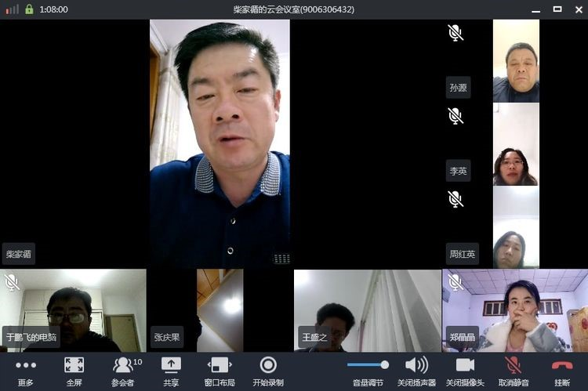The height and width of the screenshot is (391, 588).
Task: Select 孙源's video thumbnail
Action: [x=516, y=61]
